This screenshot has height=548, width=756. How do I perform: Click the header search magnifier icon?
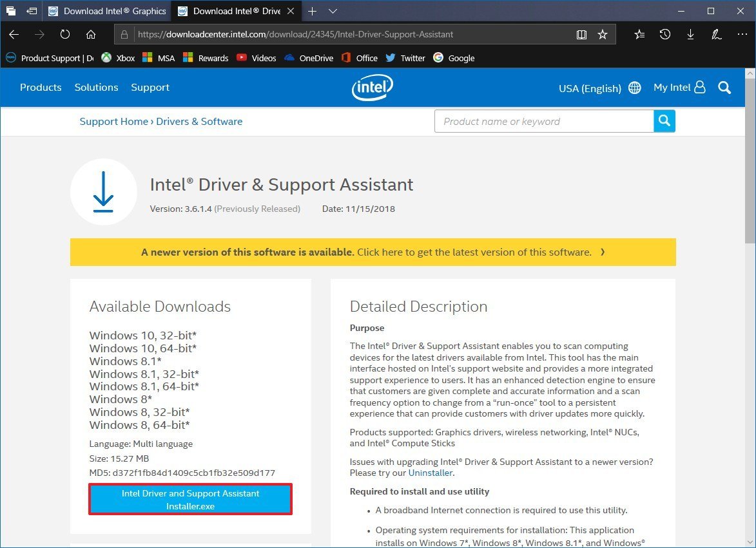tap(724, 88)
